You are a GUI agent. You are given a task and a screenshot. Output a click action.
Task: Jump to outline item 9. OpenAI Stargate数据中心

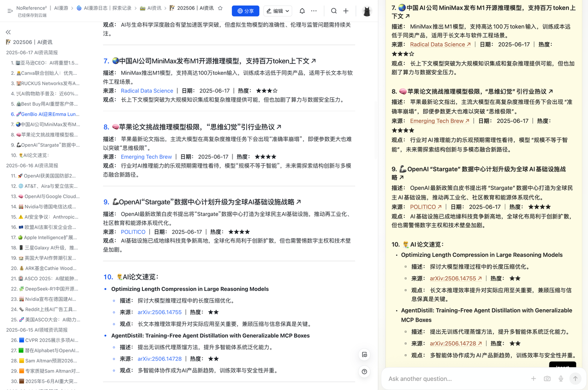coord(45,145)
